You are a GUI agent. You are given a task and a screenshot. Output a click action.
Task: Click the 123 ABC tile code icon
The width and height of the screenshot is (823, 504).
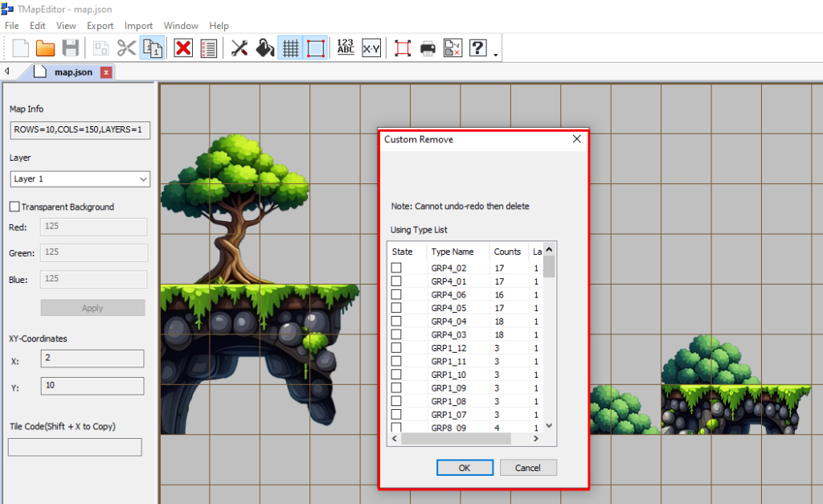[x=346, y=47]
